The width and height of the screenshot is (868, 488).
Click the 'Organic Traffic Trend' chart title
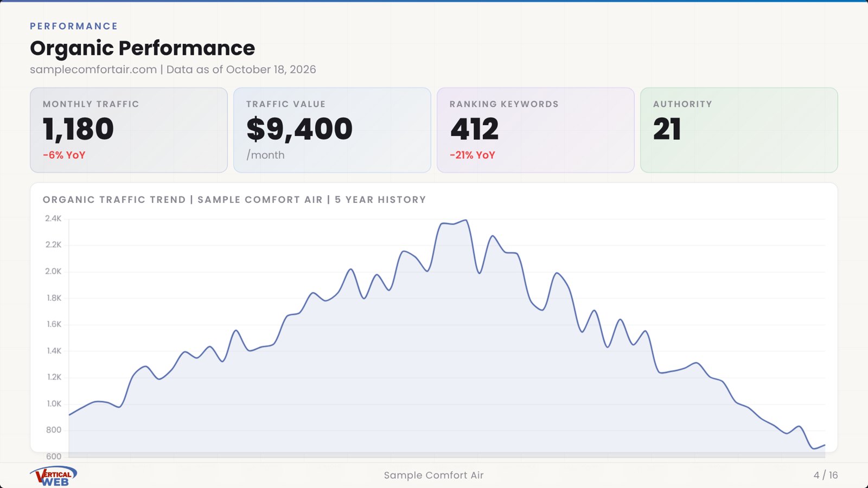coord(234,200)
